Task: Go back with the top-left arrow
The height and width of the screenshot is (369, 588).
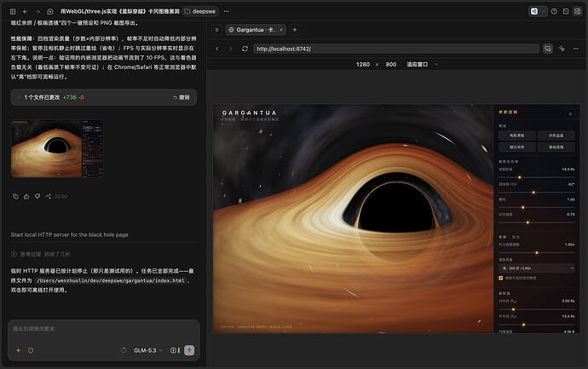Action: (25, 12)
